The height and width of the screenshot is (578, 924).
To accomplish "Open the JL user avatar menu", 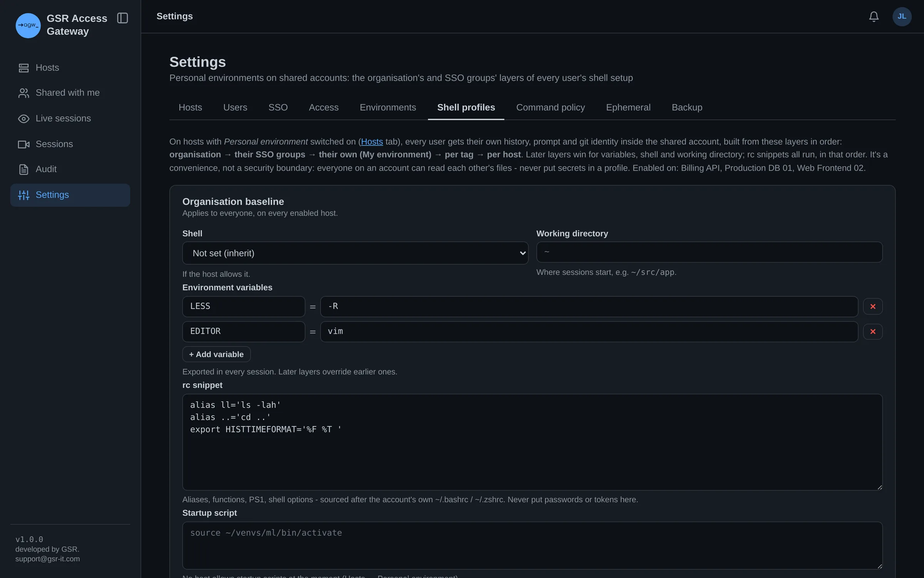I will (x=902, y=17).
